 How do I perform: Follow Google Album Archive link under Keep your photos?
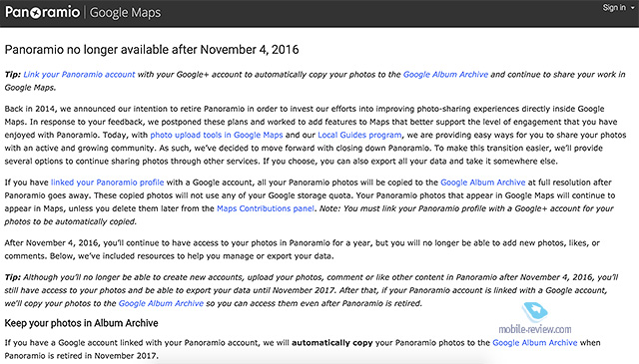click(x=535, y=343)
